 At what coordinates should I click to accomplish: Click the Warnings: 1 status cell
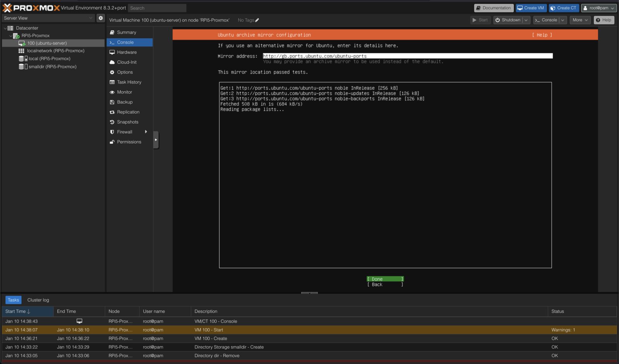pyautogui.click(x=582, y=330)
